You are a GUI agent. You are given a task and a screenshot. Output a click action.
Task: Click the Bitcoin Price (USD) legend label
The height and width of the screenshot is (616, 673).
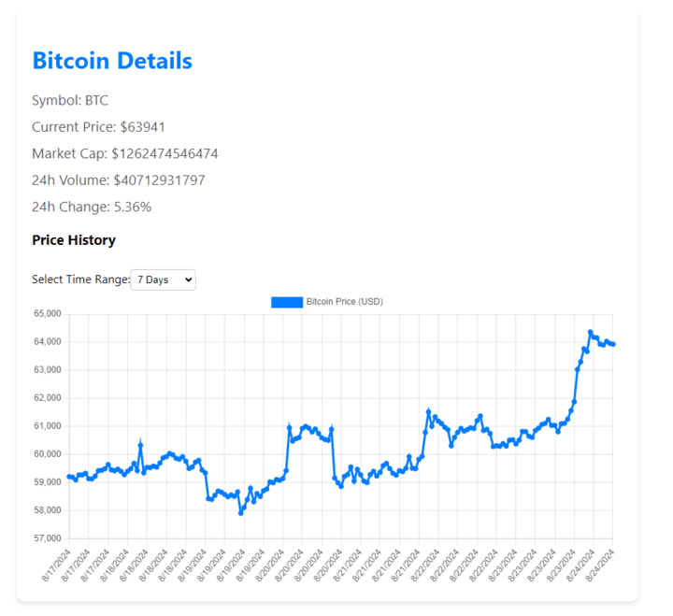344,302
